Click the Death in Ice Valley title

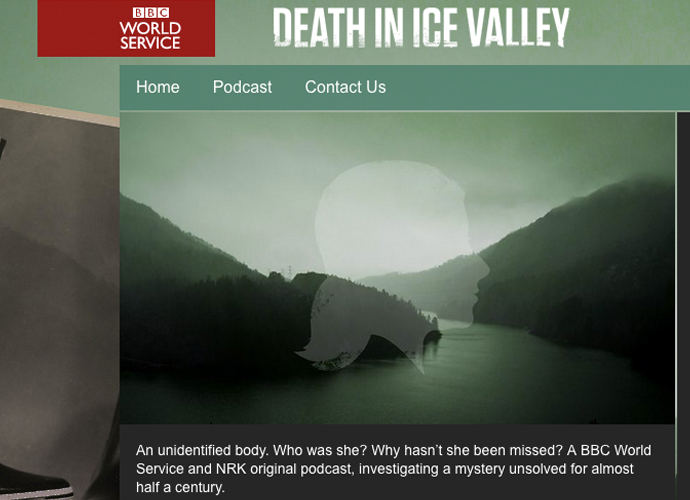click(421, 27)
